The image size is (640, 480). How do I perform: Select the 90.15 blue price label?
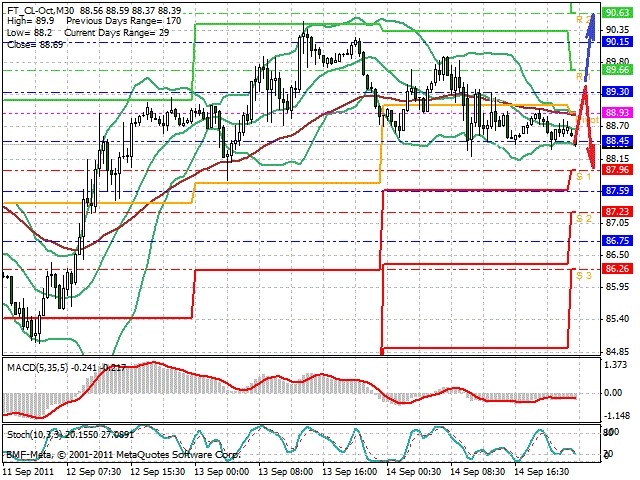(x=617, y=42)
